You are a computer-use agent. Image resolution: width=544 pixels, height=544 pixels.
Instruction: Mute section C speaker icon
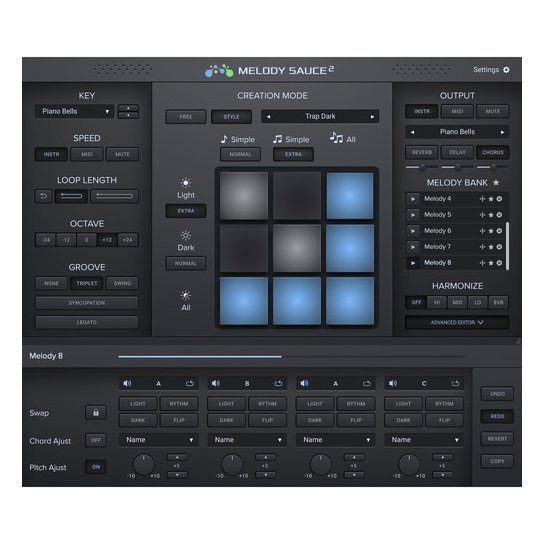click(393, 383)
